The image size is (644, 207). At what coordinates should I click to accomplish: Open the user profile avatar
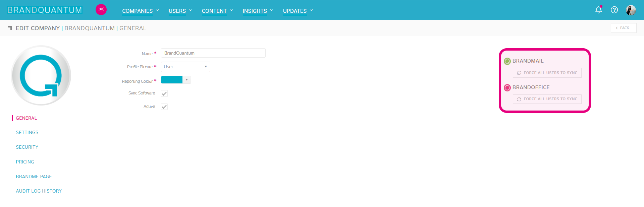coord(631,10)
